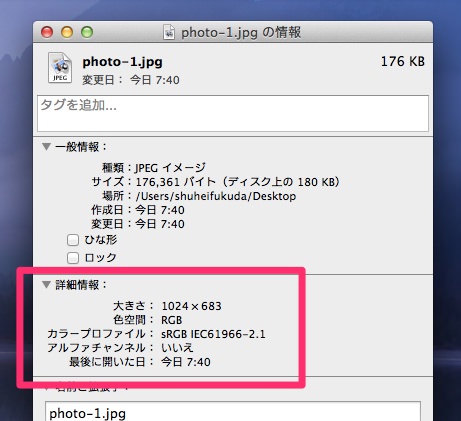The width and height of the screenshot is (461, 421).
Task: Enable the ひな形 checkbox
Action: [73, 240]
